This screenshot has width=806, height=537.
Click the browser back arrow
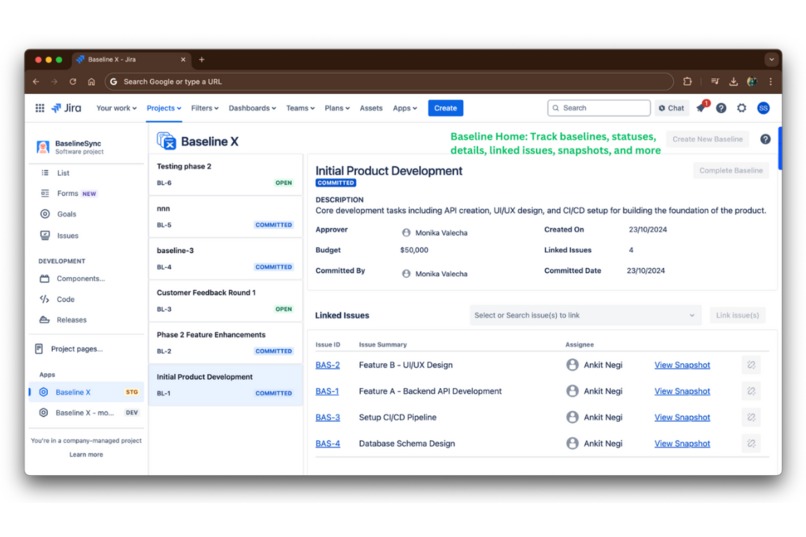click(x=35, y=81)
